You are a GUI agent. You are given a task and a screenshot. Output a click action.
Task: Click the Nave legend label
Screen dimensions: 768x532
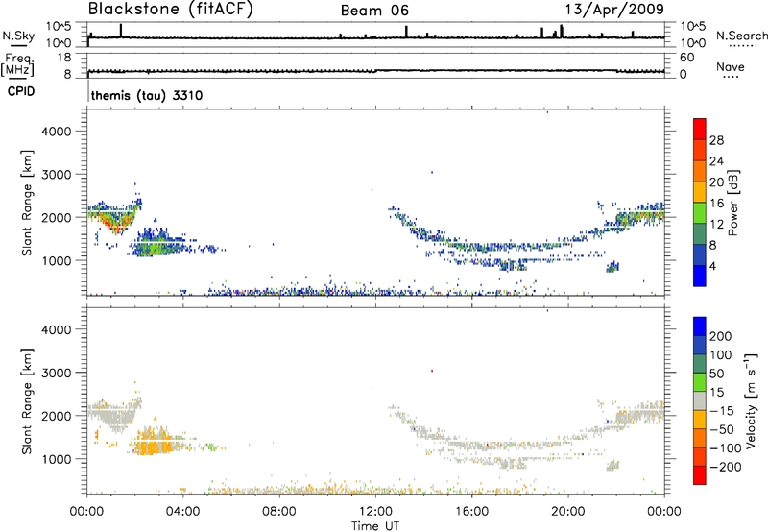tap(731, 67)
